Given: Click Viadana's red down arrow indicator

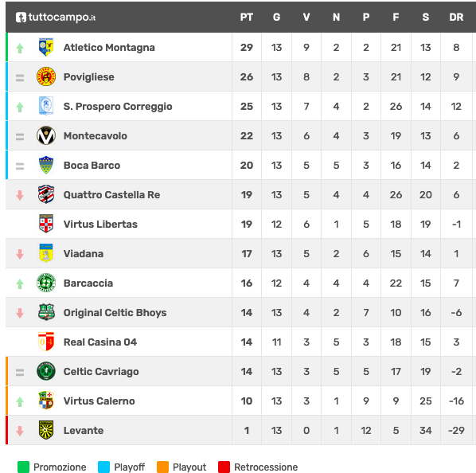Looking at the screenshot, I should click(20, 254).
